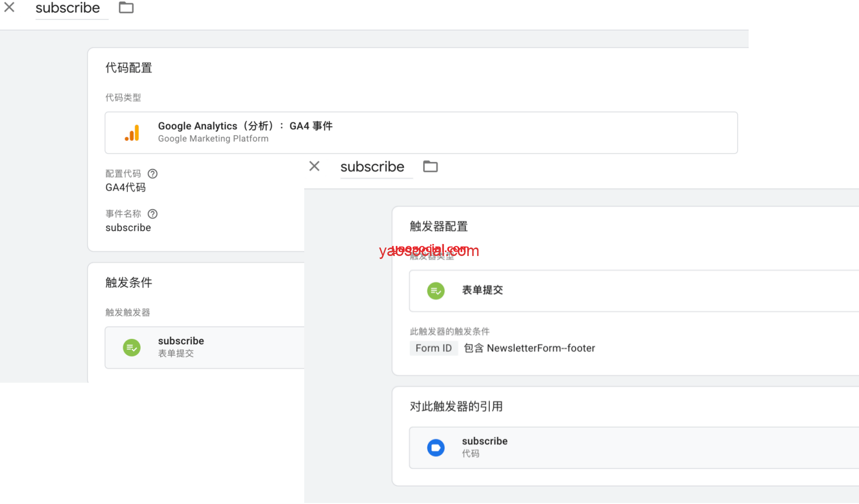Click blue tag icon under 对此触发器的引用
859x504 pixels.
(x=435, y=448)
